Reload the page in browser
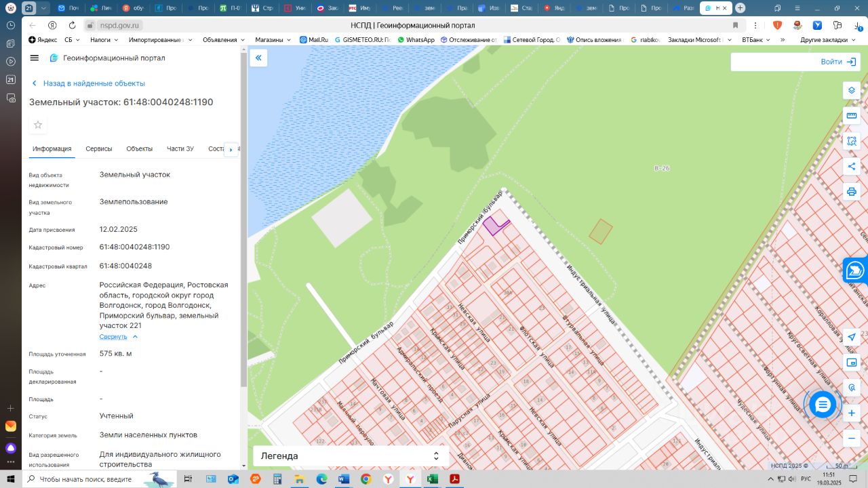 [72, 25]
